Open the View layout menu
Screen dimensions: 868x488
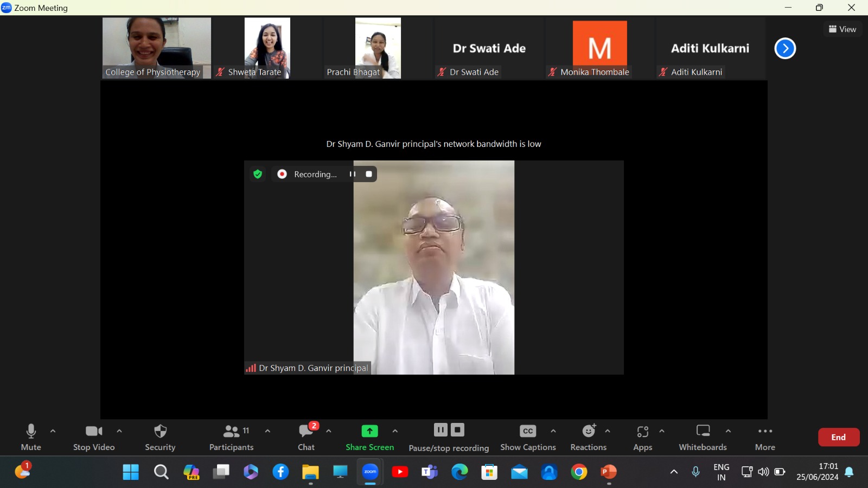843,29
